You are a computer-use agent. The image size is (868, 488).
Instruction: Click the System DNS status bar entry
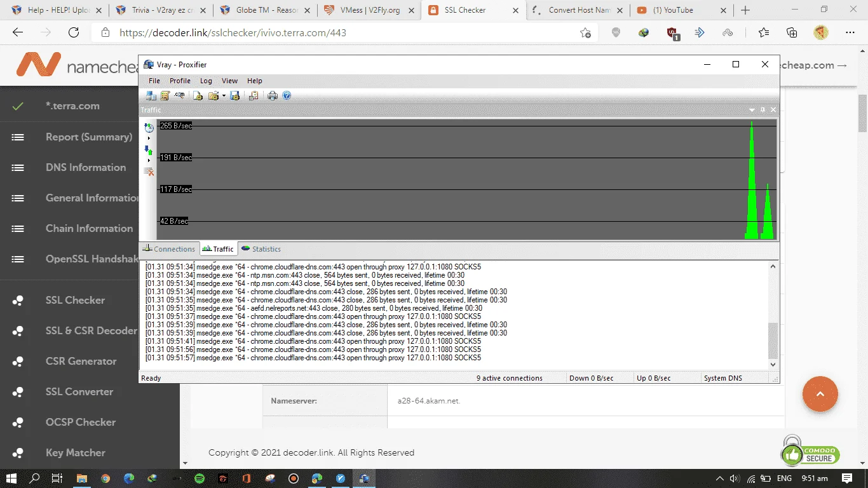722,378
